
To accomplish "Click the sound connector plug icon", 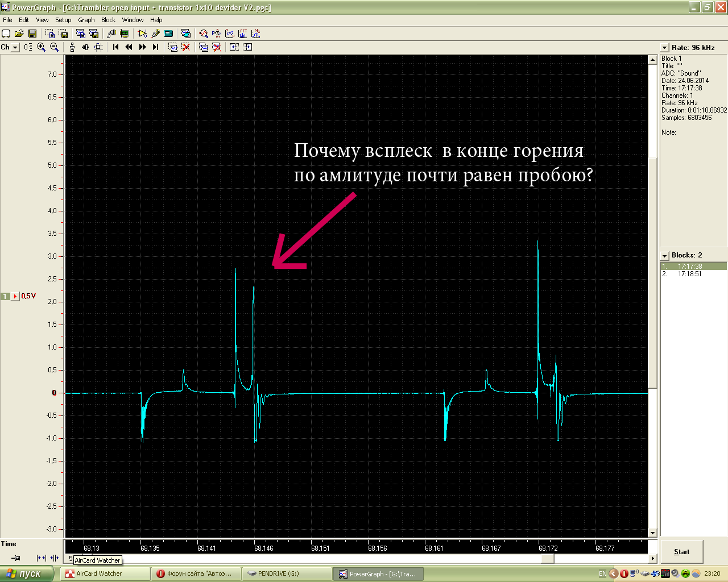I will [111, 34].
